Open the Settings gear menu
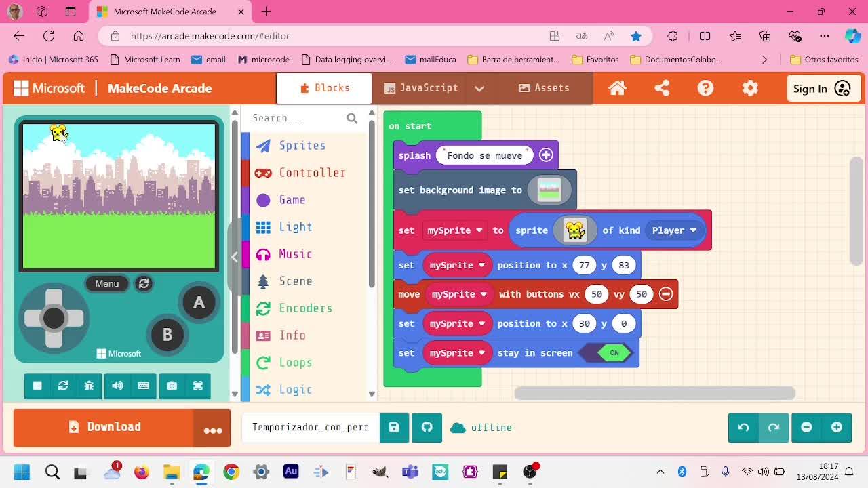Screen dimensions: 868x488 click(750, 88)
